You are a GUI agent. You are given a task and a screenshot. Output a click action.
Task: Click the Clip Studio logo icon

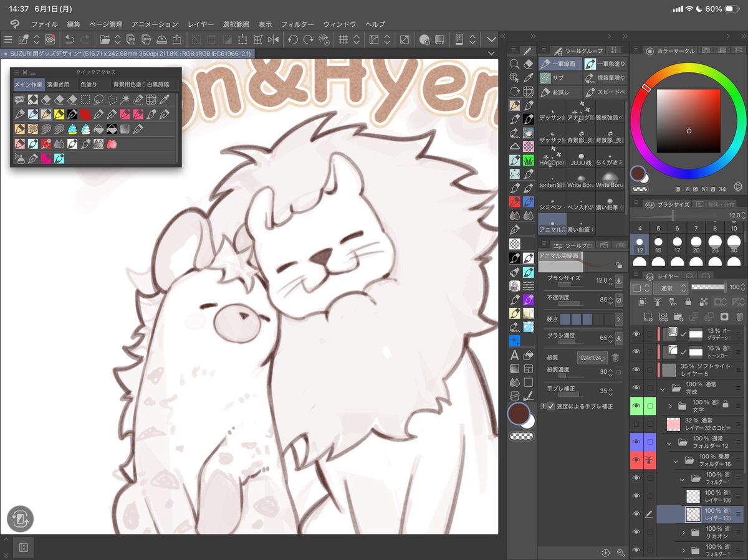15,24
